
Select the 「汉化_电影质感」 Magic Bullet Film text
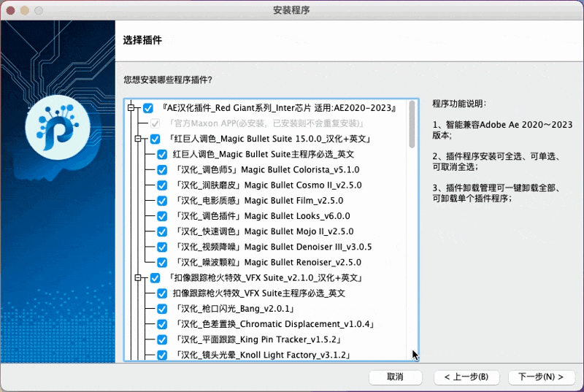point(259,201)
